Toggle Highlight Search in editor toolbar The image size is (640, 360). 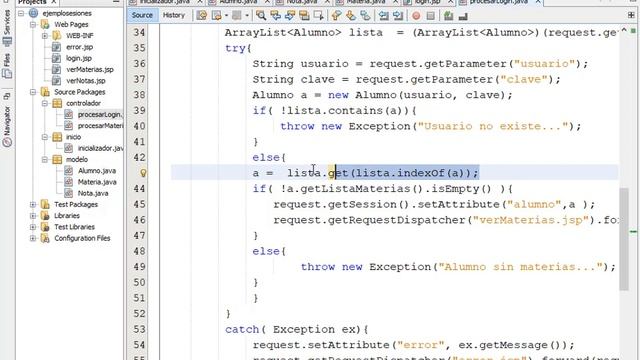(304, 16)
